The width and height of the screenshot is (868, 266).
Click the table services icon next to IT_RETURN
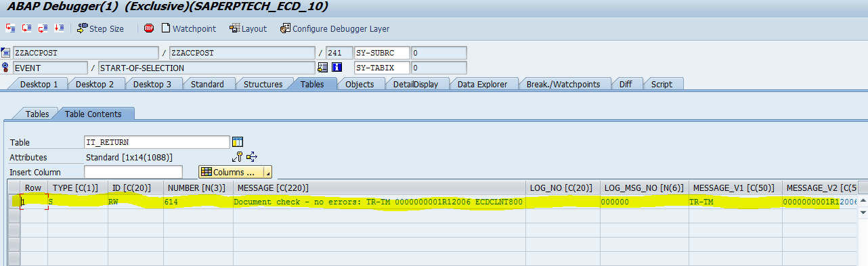238,142
